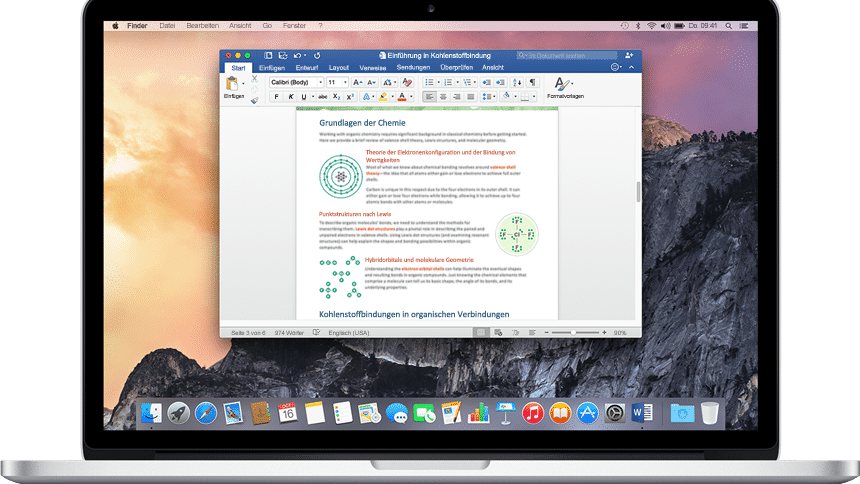
Task: Click the 90% zoom level
Action: [620, 333]
